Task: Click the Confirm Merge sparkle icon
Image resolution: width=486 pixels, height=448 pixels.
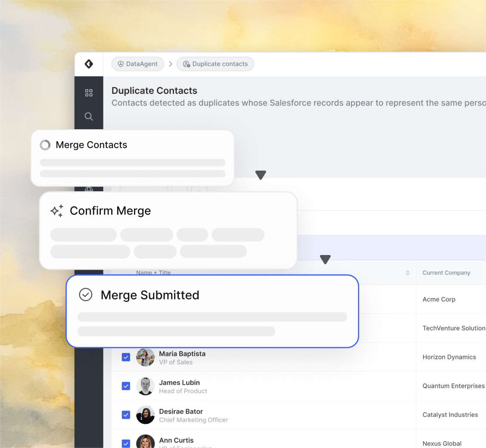Action: (x=57, y=211)
